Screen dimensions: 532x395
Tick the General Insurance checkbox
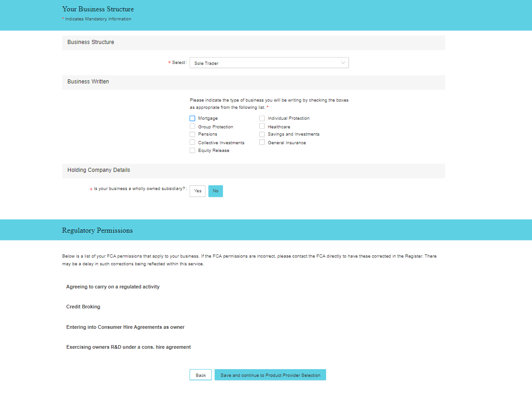(x=262, y=142)
